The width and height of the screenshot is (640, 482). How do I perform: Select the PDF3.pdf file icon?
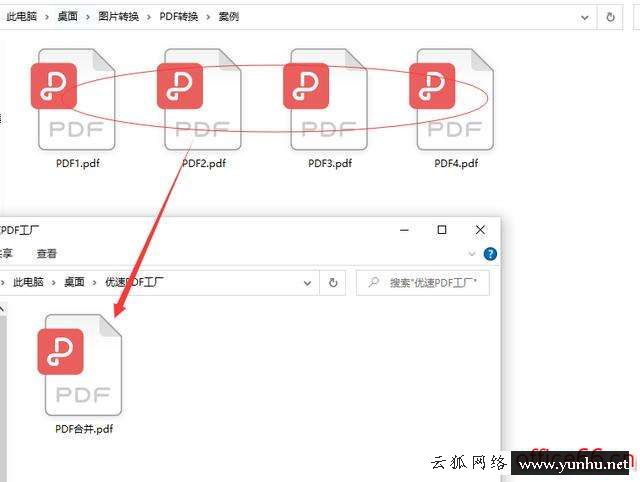[x=326, y=99]
